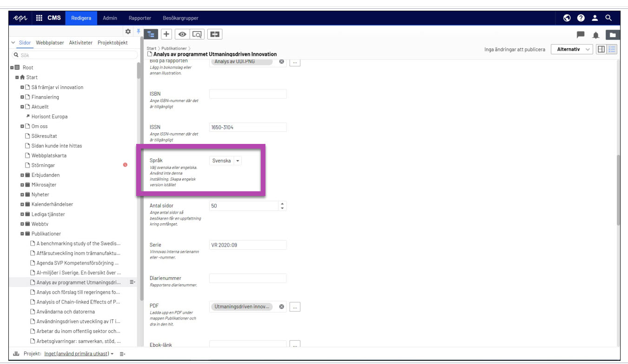The width and height of the screenshot is (628, 364).
Task: Open the global search magnifier icon
Action: click(608, 18)
